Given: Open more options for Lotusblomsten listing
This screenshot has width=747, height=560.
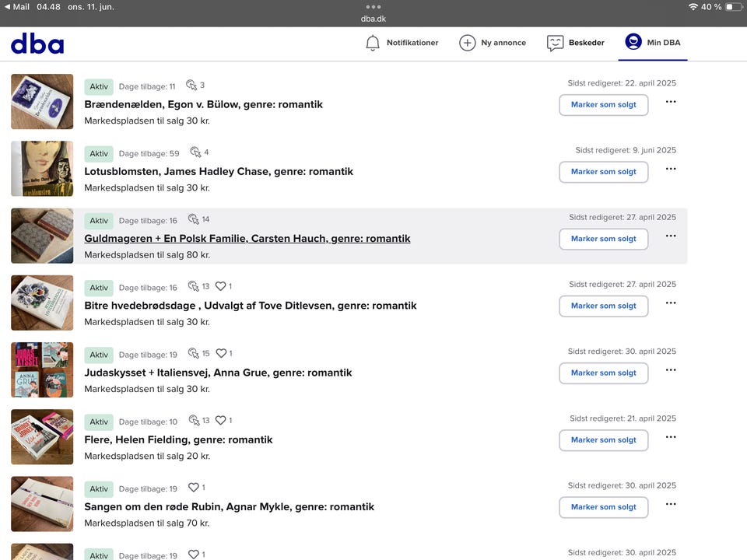Looking at the screenshot, I should (671, 169).
